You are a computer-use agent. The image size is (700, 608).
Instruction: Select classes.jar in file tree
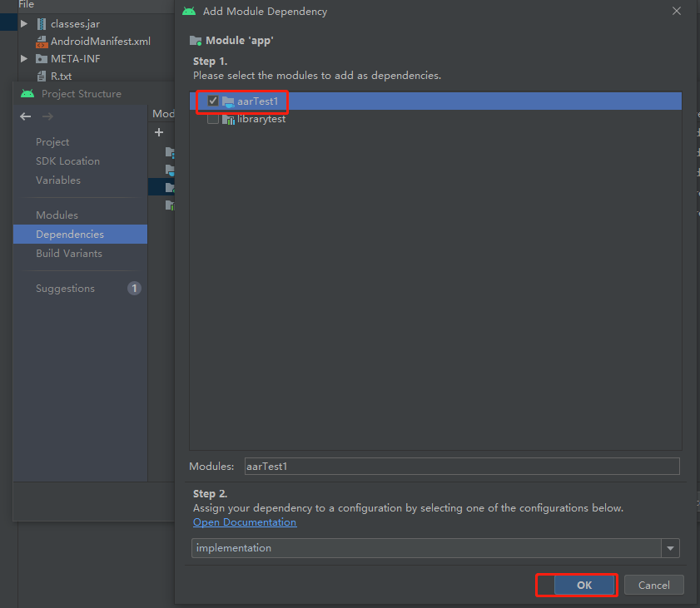coord(75,23)
